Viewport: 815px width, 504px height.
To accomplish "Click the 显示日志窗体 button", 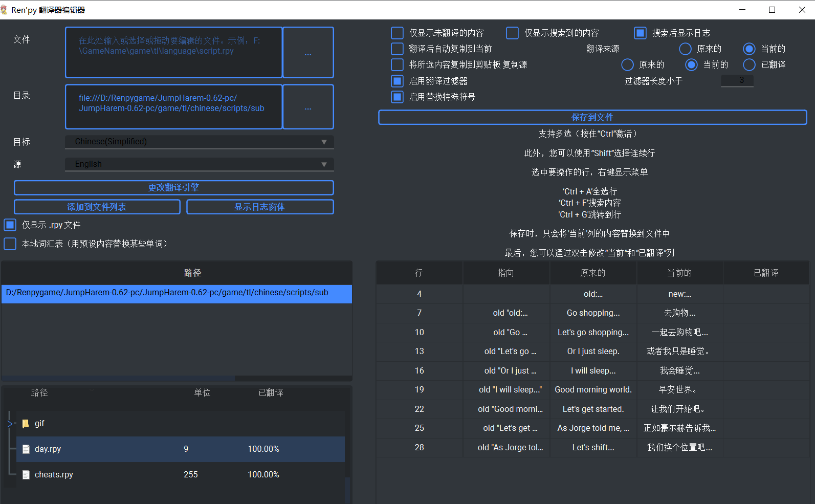I will click(x=260, y=207).
